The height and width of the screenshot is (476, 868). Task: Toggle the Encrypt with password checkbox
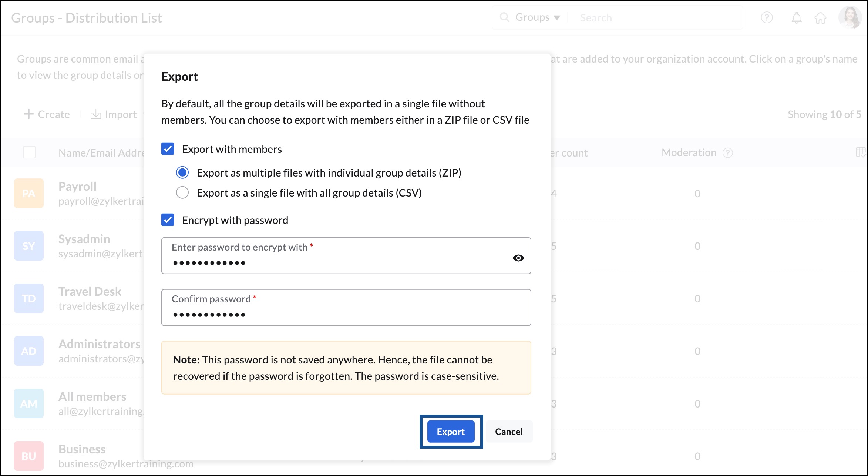click(168, 220)
